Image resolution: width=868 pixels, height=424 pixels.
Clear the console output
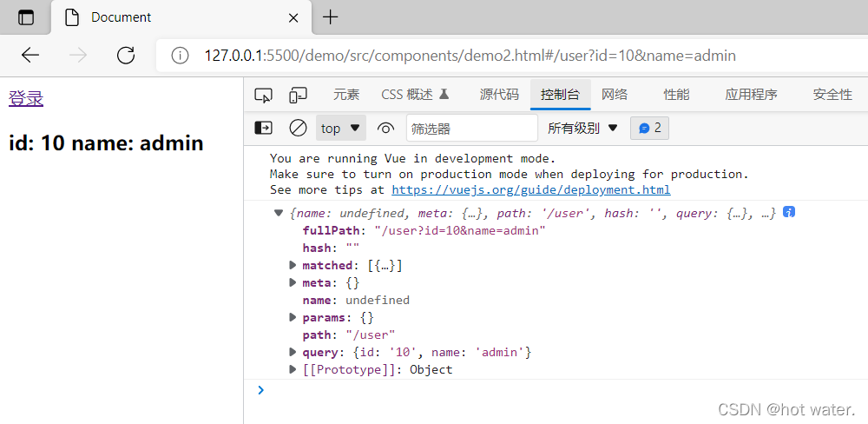pyautogui.click(x=298, y=129)
